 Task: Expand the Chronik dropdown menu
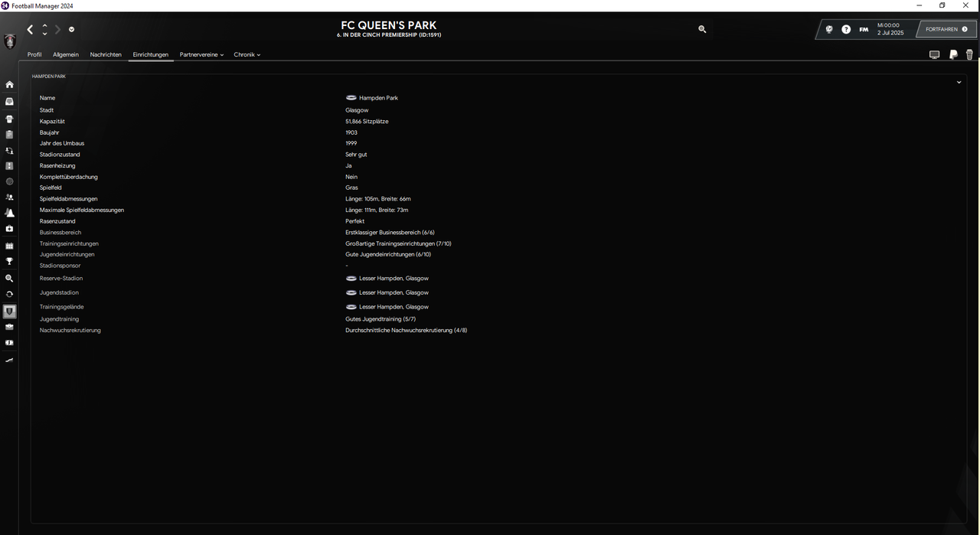tap(247, 55)
